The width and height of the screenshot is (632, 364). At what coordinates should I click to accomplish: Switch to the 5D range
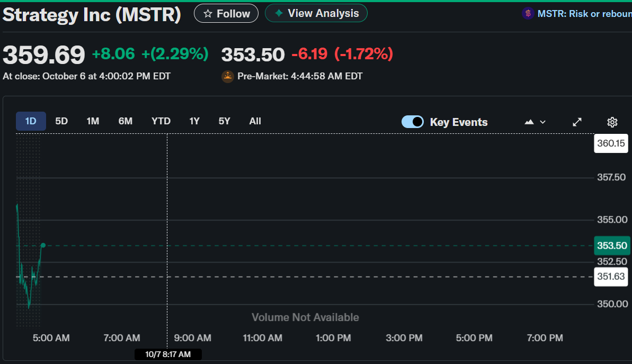click(x=61, y=121)
